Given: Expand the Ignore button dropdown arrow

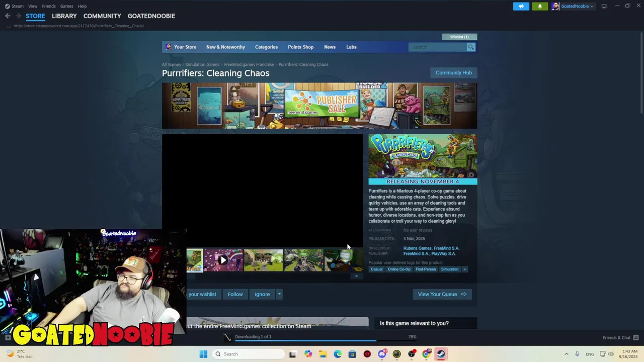Looking at the screenshot, I should (x=279, y=294).
